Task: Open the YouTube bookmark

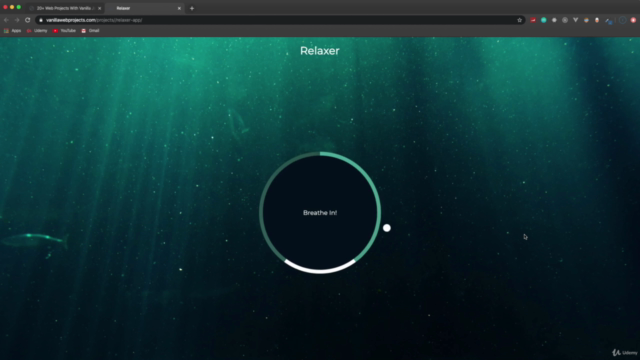Action: [x=64, y=31]
